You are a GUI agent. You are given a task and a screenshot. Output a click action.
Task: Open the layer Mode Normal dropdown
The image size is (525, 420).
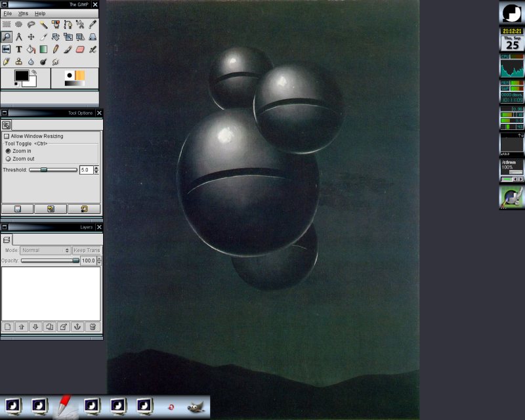(x=45, y=250)
